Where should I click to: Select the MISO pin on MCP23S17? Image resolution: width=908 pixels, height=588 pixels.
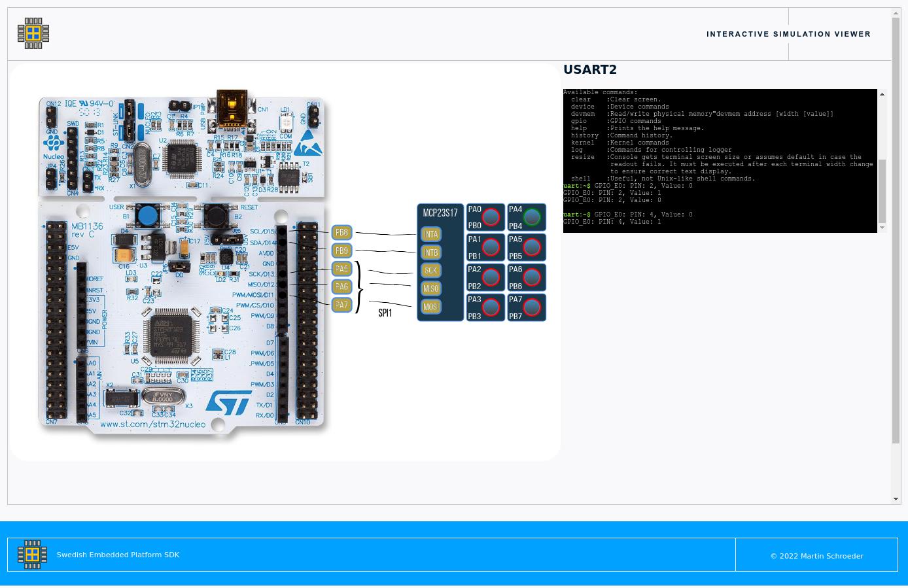coord(430,288)
